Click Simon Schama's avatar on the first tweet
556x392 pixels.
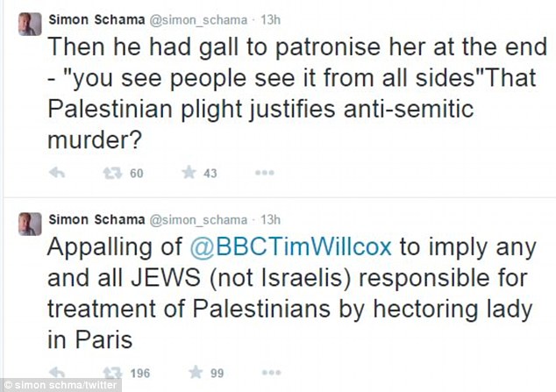32,24
